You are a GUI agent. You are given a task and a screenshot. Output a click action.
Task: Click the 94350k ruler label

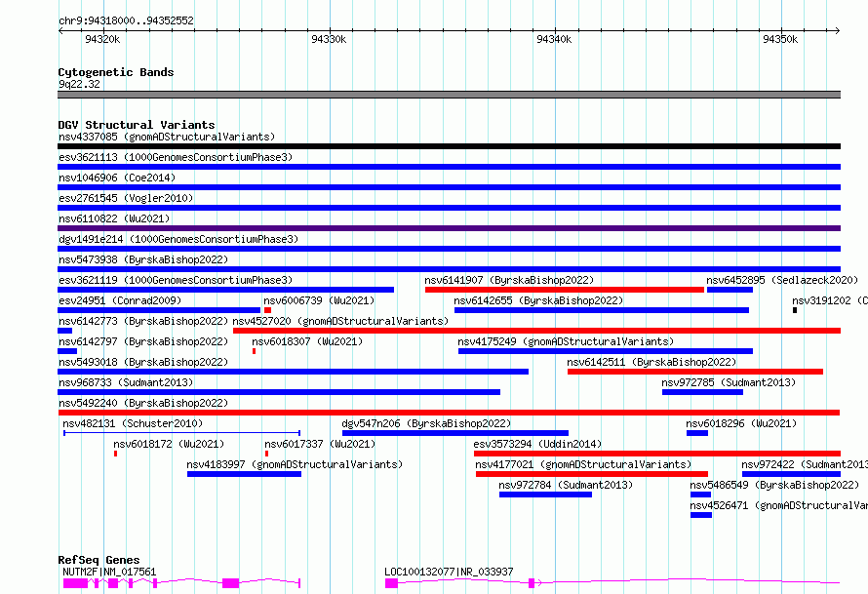[x=780, y=39]
